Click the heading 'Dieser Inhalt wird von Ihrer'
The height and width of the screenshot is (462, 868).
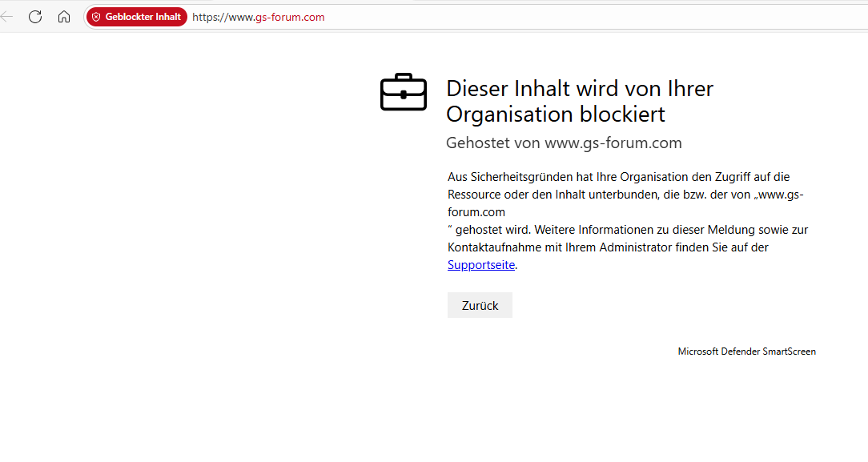pyautogui.click(x=580, y=89)
